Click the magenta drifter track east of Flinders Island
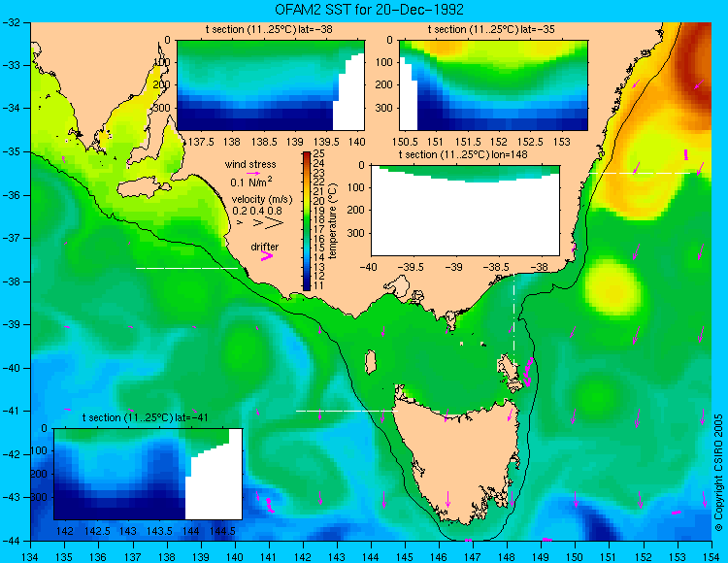 tap(528, 372)
